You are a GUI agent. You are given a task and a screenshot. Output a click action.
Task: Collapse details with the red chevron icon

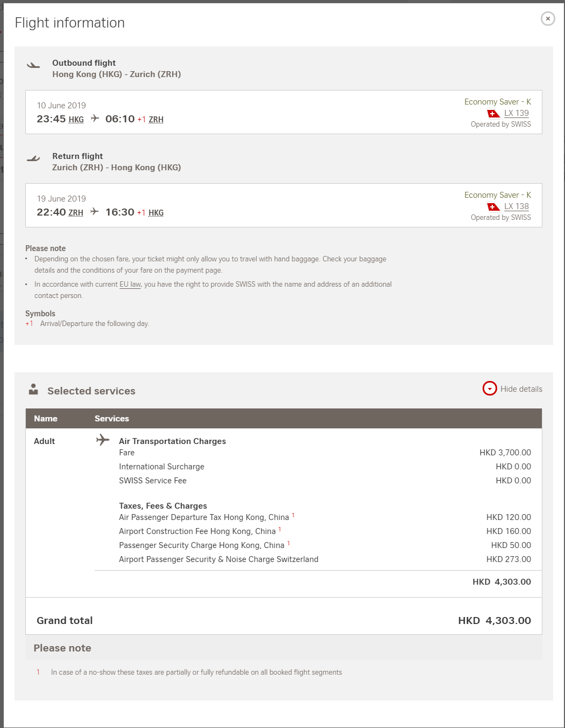click(x=490, y=389)
